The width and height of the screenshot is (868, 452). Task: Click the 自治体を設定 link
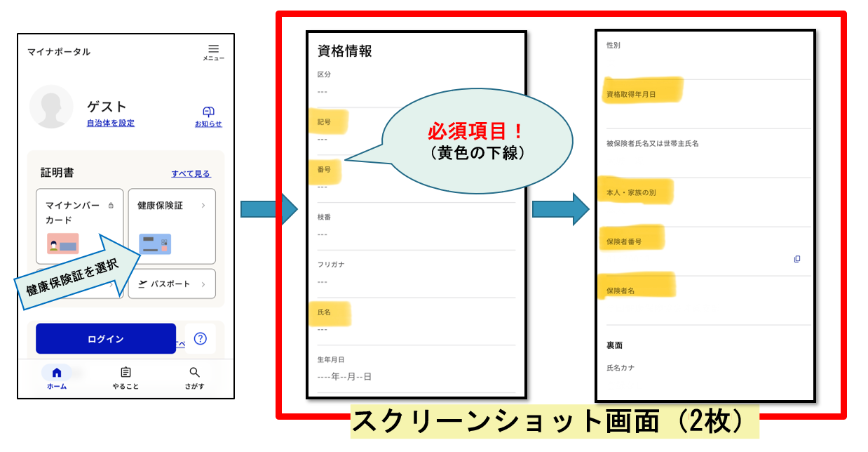click(111, 123)
